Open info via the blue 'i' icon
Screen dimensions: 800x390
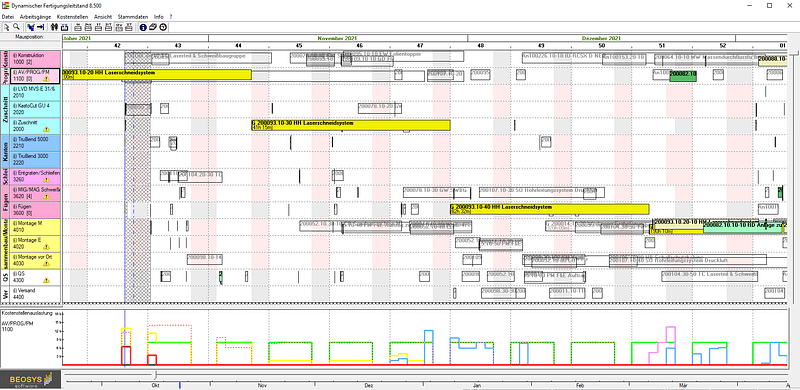(143, 27)
